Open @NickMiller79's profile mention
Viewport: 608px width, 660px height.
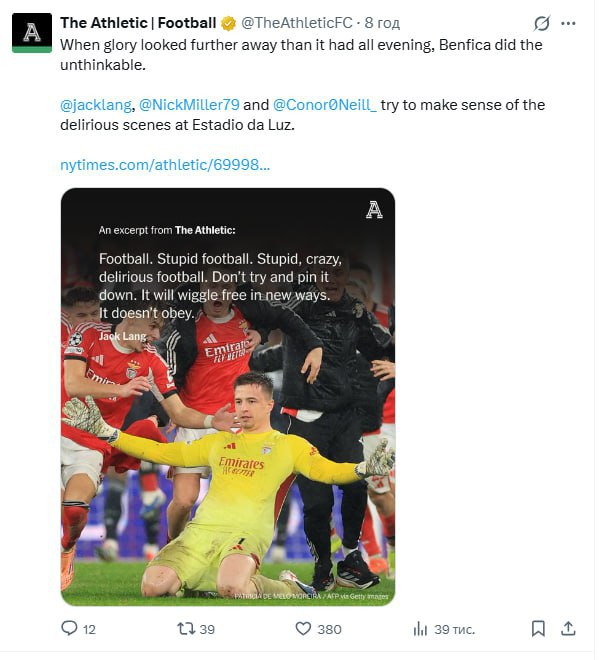tap(188, 105)
